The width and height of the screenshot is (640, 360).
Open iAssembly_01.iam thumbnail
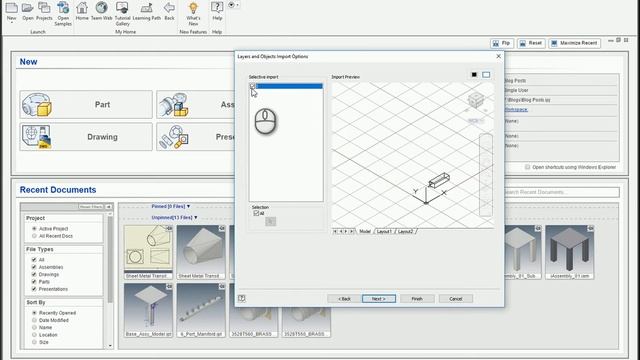point(569,252)
